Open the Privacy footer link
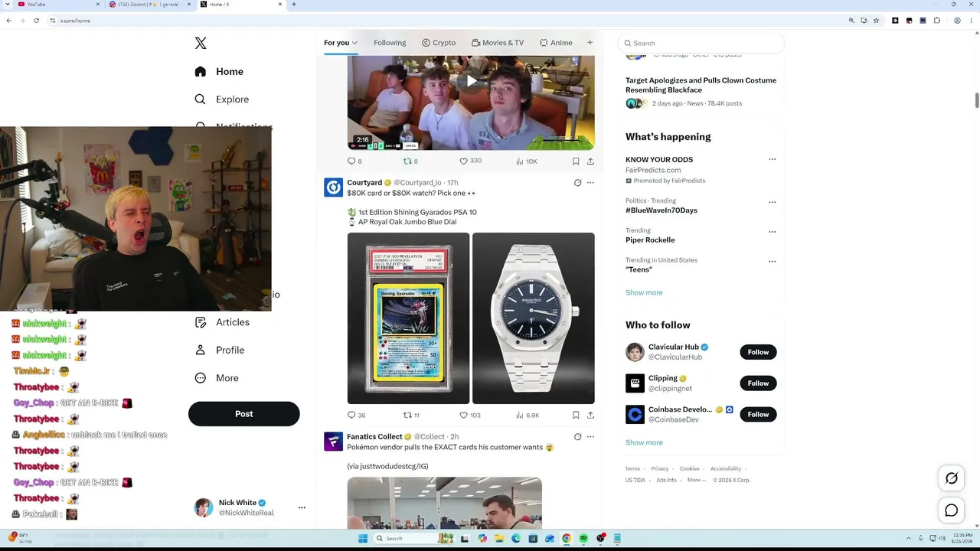Screen dimensions: 980x551 pyautogui.click(x=660, y=468)
